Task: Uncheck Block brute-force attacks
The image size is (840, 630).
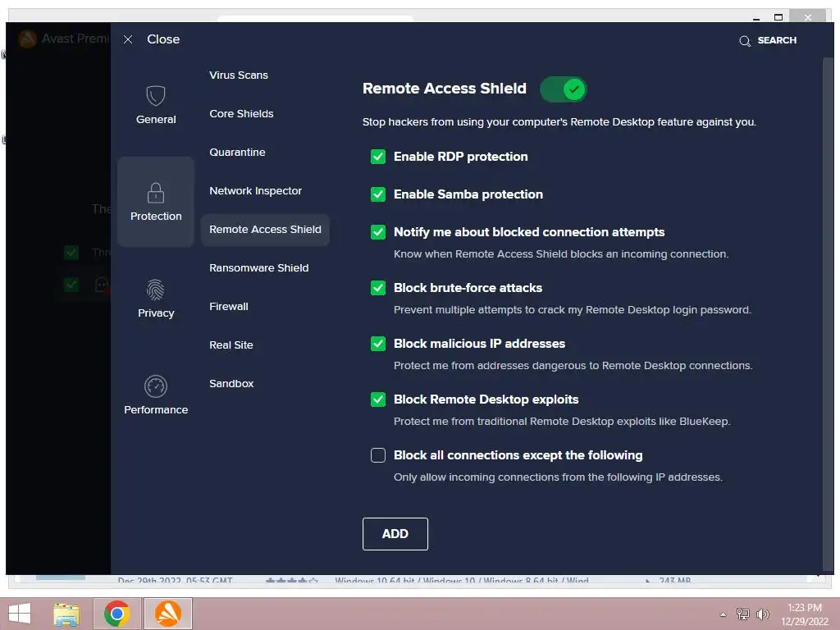Action: 377,288
